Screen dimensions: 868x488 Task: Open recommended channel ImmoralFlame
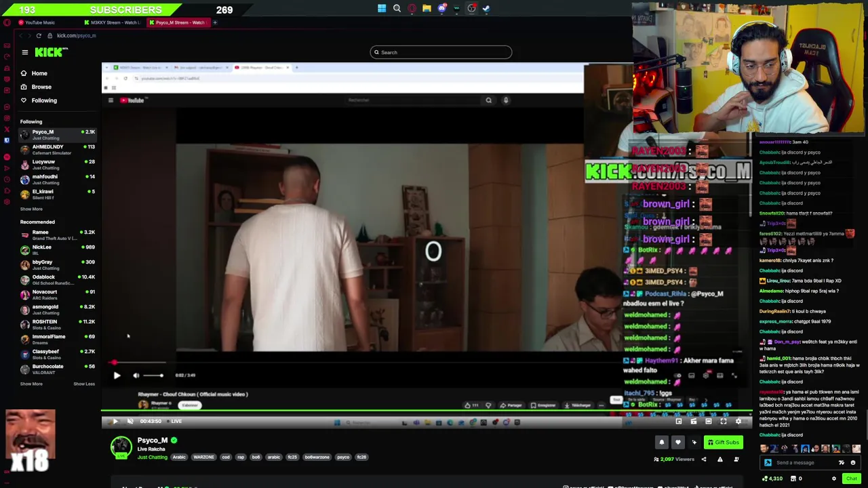click(x=58, y=340)
